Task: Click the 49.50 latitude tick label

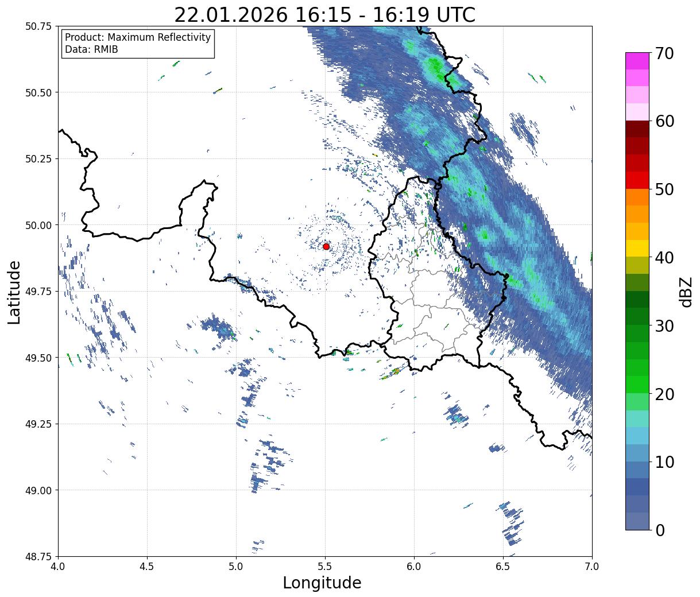Action: click(x=38, y=358)
